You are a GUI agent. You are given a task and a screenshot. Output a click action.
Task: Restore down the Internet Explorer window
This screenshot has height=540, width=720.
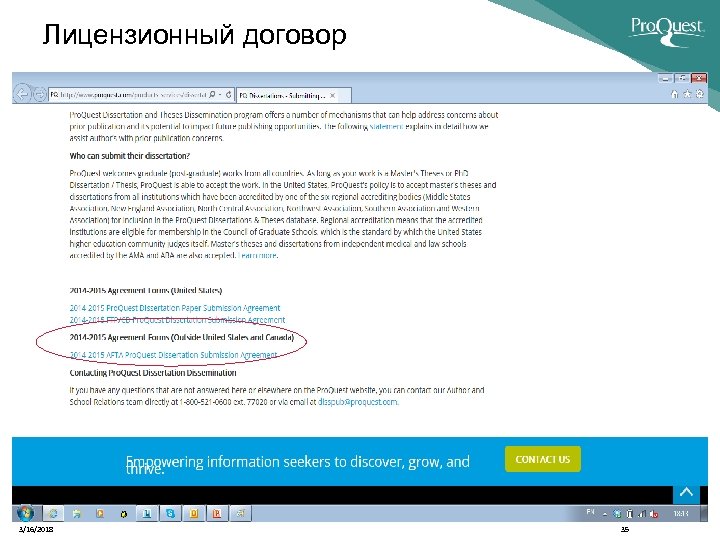[x=682, y=78]
